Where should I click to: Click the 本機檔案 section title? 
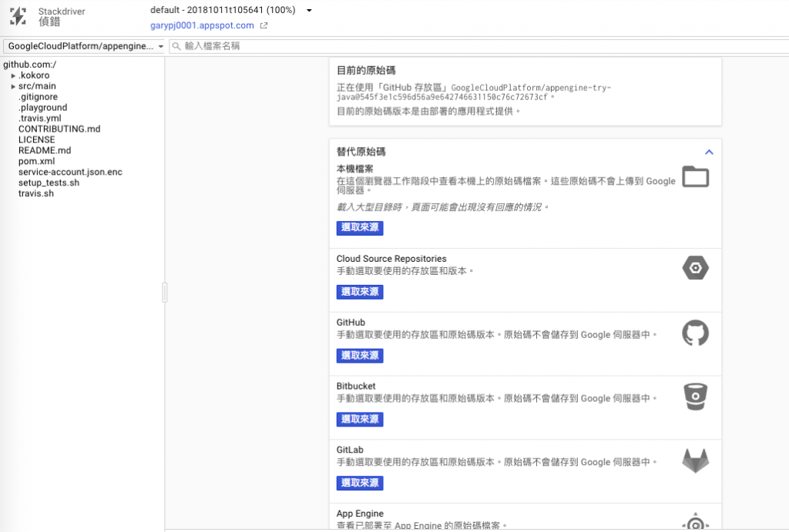(354, 169)
